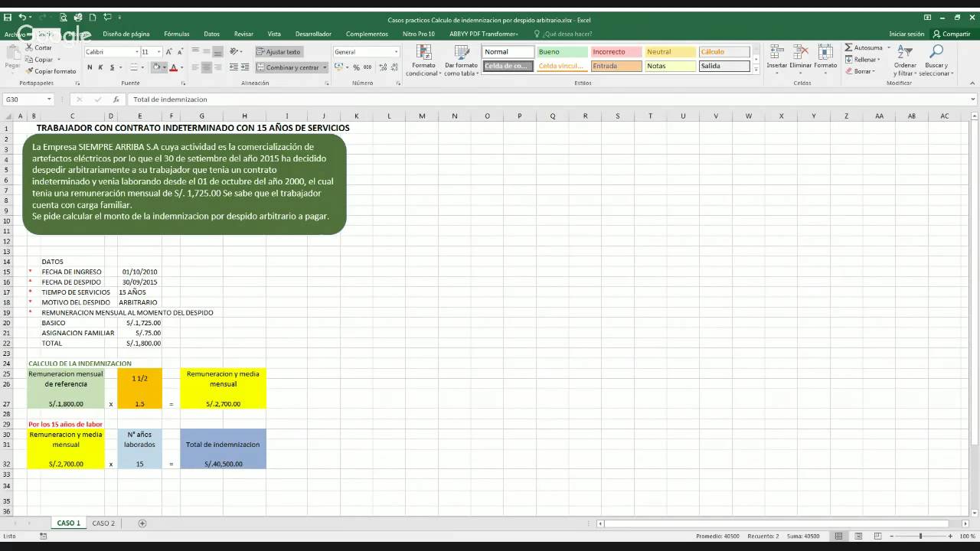
Task: Click the Save icon in quick access toolbar
Action: coord(7,17)
